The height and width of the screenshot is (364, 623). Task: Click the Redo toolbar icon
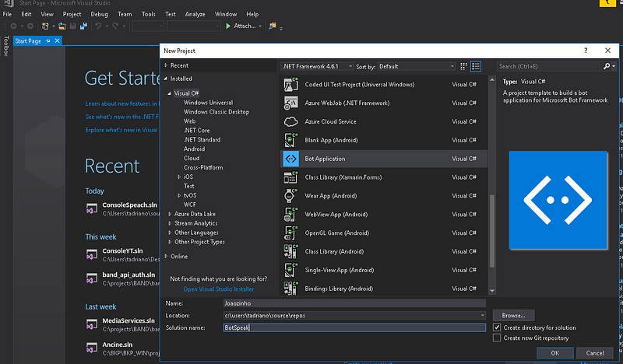tap(115, 26)
